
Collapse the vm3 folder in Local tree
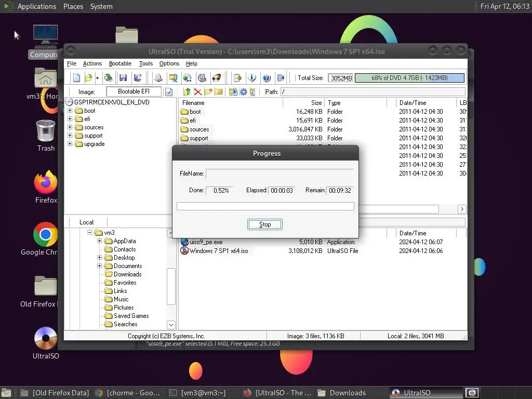(89, 232)
